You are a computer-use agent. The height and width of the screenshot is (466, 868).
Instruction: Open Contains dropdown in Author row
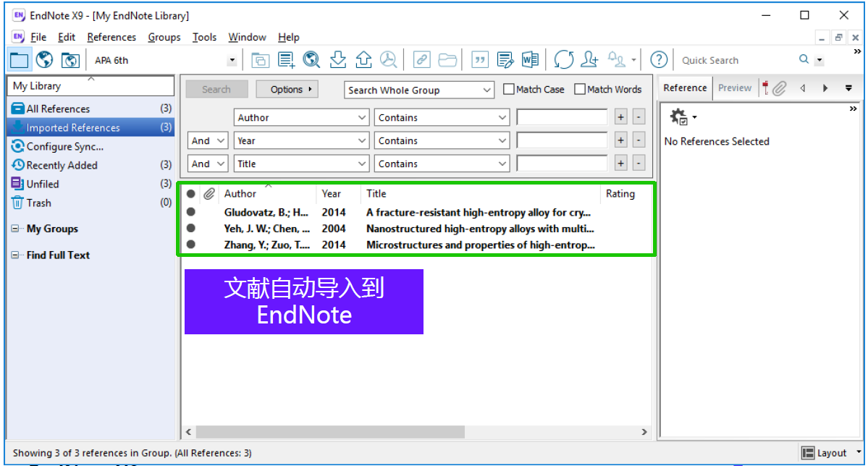(x=442, y=117)
